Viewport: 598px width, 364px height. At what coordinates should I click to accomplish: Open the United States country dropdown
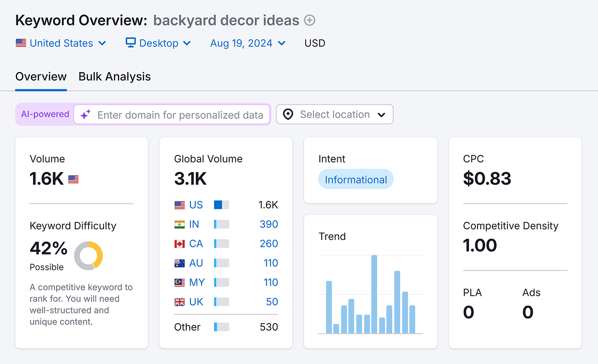click(61, 43)
